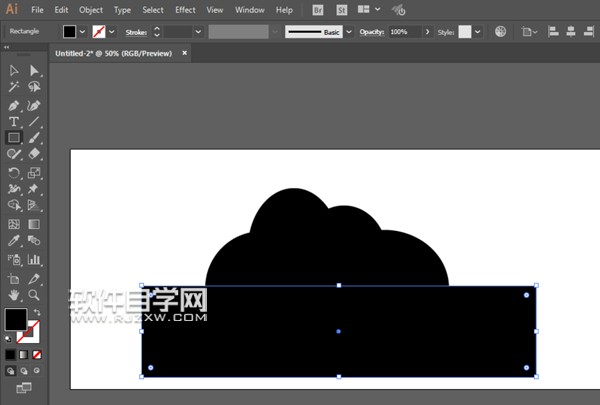Viewport: 600px width, 405px height.
Task: Select the Zoom magnifier tool
Action: pos(34,295)
